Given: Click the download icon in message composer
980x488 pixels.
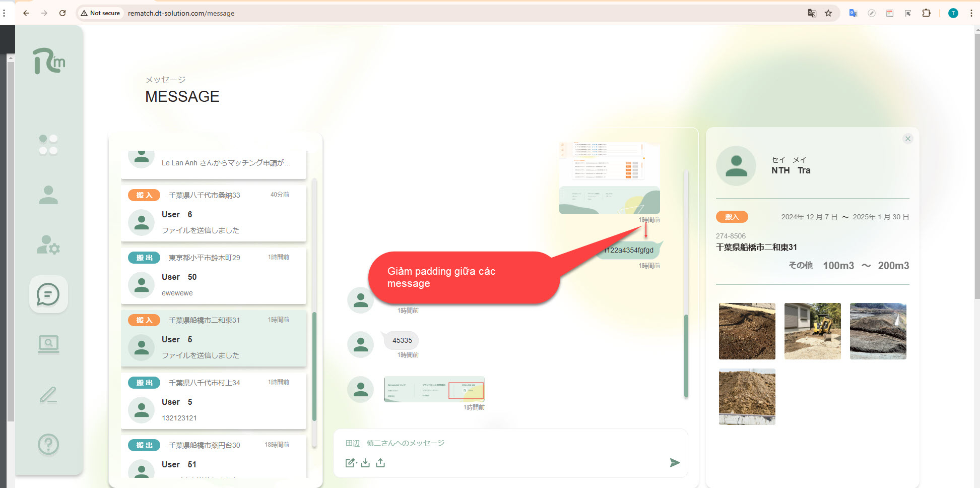Looking at the screenshot, I should (365, 463).
